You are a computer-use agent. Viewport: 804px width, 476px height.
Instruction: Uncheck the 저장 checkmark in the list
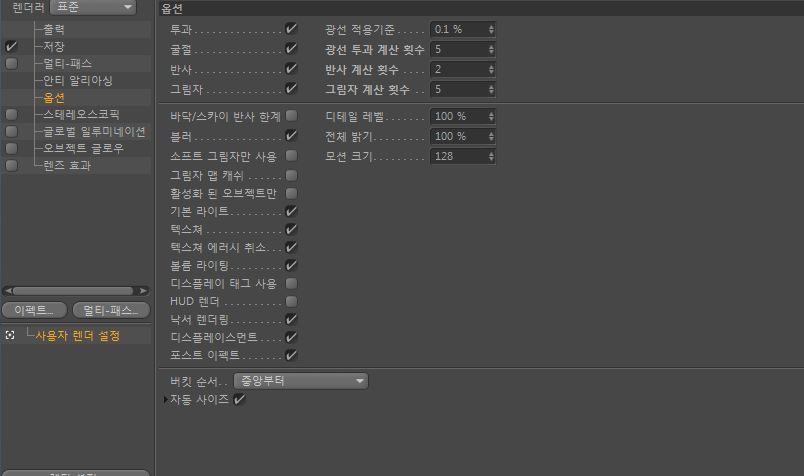coord(11,47)
